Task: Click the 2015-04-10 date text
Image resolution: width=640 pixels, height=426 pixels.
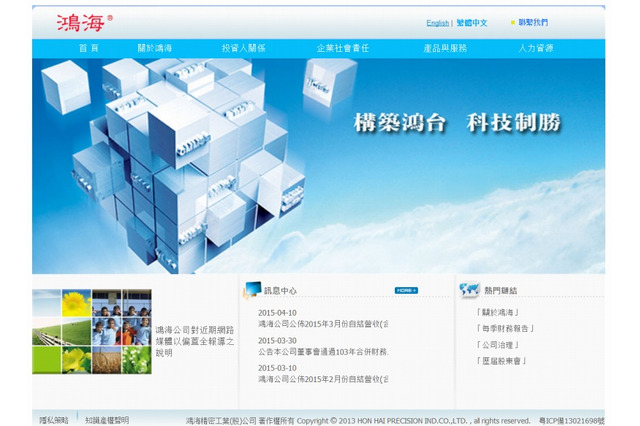Action: (x=277, y=313)
